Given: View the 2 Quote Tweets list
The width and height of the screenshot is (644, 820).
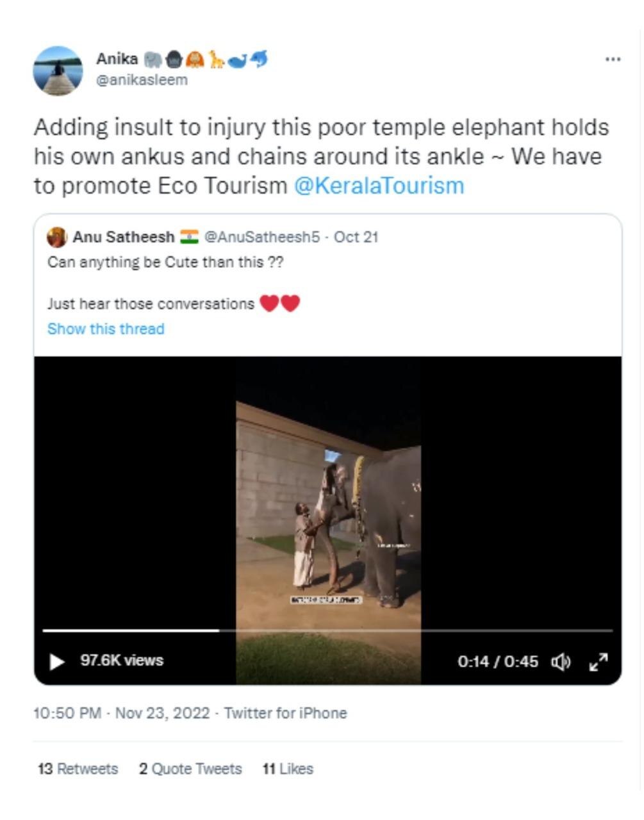Looking at the screenshot, I should (190, 769).
